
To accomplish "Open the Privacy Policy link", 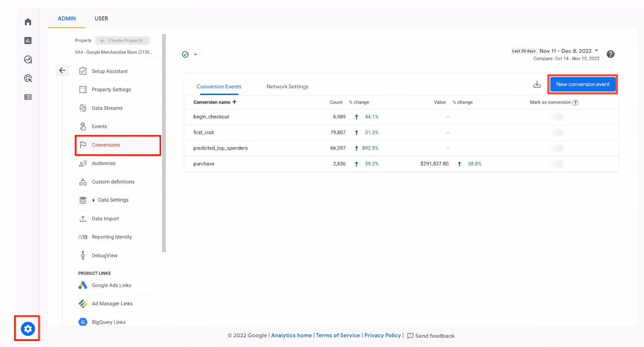I will tap(383, 335).
